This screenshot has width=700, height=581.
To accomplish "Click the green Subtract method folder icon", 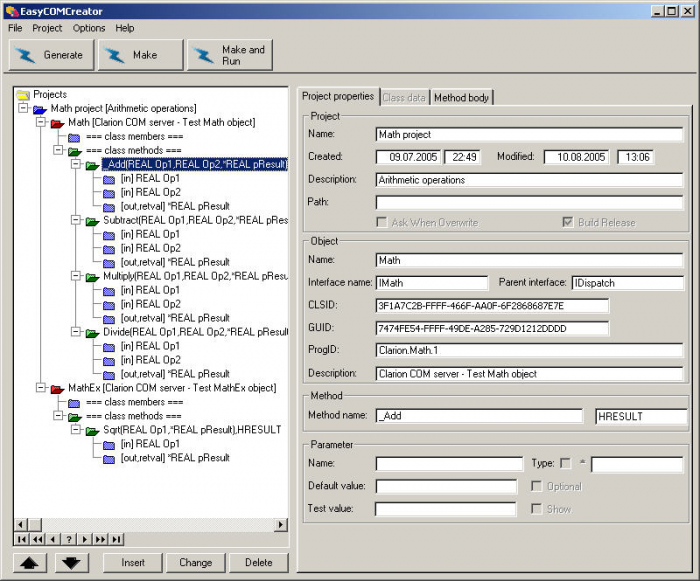I will [92, 221].
